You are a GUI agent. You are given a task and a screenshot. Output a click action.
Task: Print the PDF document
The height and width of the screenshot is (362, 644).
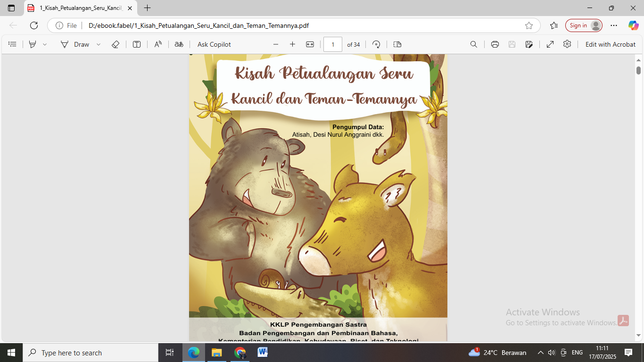494,44
